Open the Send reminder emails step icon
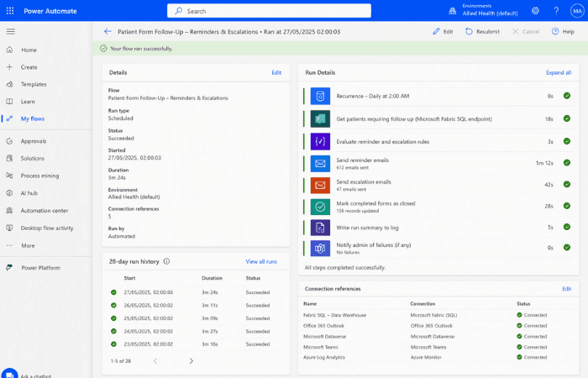 click(320, 163)
